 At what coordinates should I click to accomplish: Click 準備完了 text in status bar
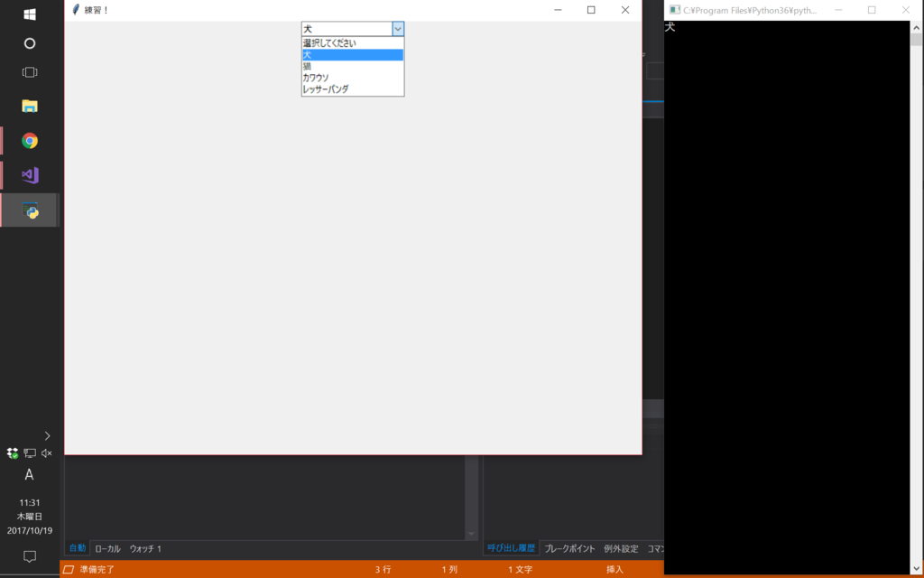tap(97, 569)
